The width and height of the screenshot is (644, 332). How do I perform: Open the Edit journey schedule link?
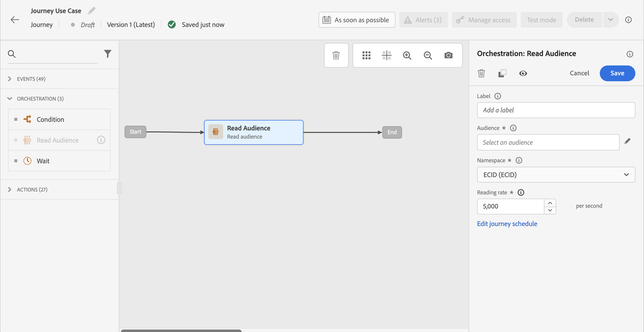[507, 224]
